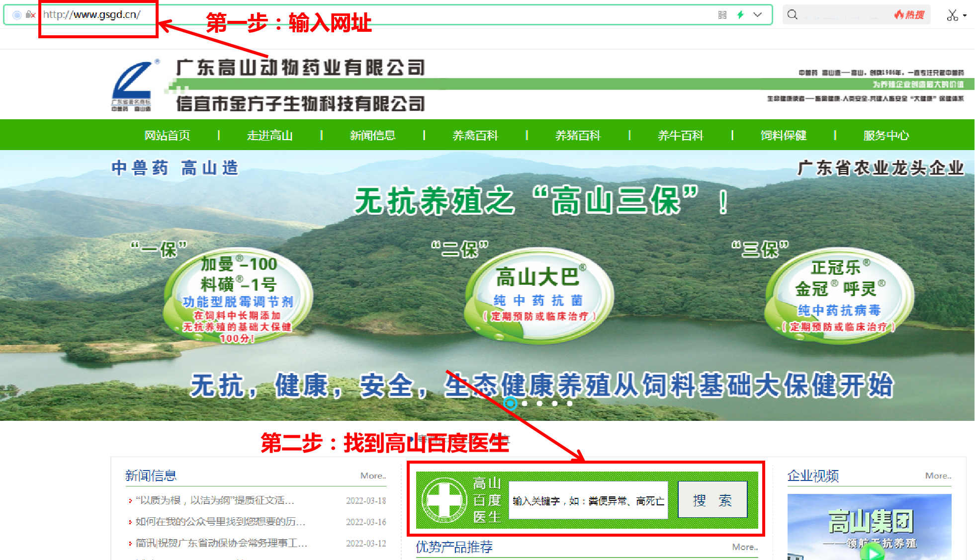Open the arrow dropdown beside the scissors
The image size is (975, 560).
pyautogui.click(x=965, y=15)
